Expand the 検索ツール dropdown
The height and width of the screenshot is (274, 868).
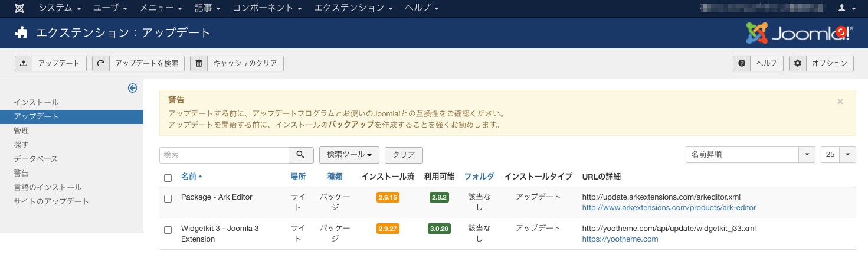pyautogui.click(x=349, y=155)
